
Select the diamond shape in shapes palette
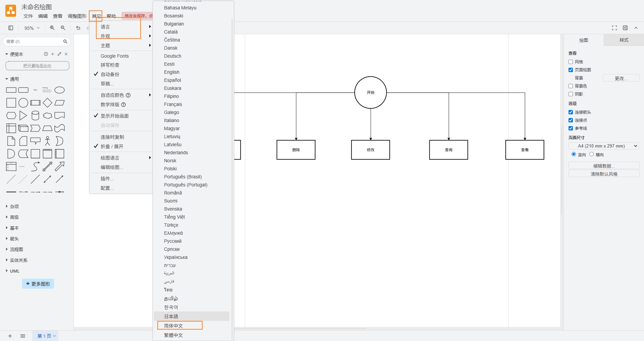coord(47,103)
